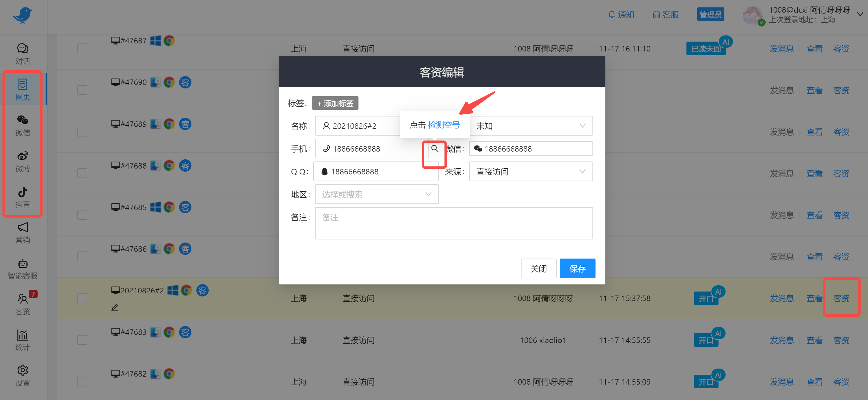Open the 客服 menu in the top bar
Image resolution: width=868 pixels, height=400 pixels.
coord(665,14)
